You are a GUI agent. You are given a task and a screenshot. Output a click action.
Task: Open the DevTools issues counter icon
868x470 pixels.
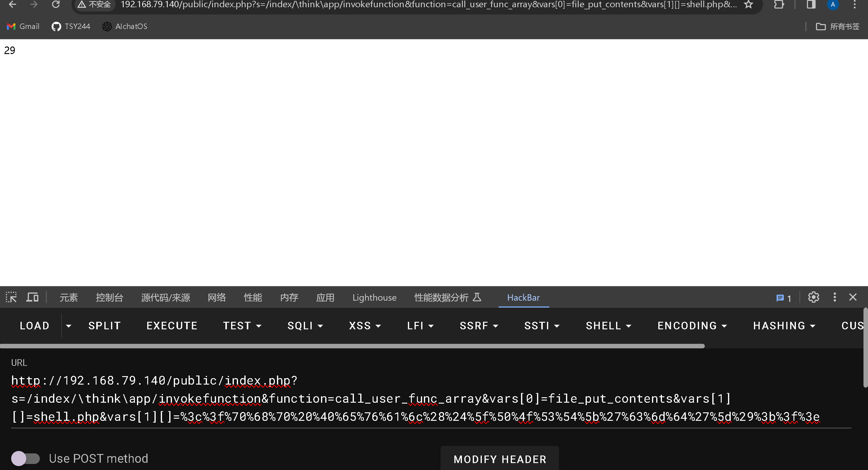[784, 298]
